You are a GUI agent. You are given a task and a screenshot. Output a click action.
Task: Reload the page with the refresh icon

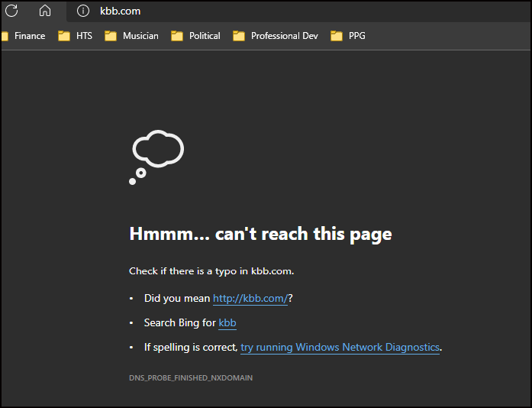[11, 11]
